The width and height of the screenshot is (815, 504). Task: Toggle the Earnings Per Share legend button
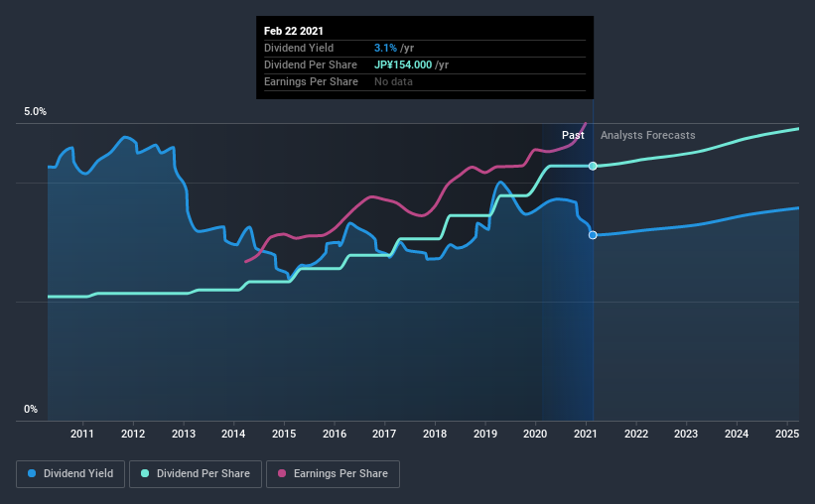(334, 474)
